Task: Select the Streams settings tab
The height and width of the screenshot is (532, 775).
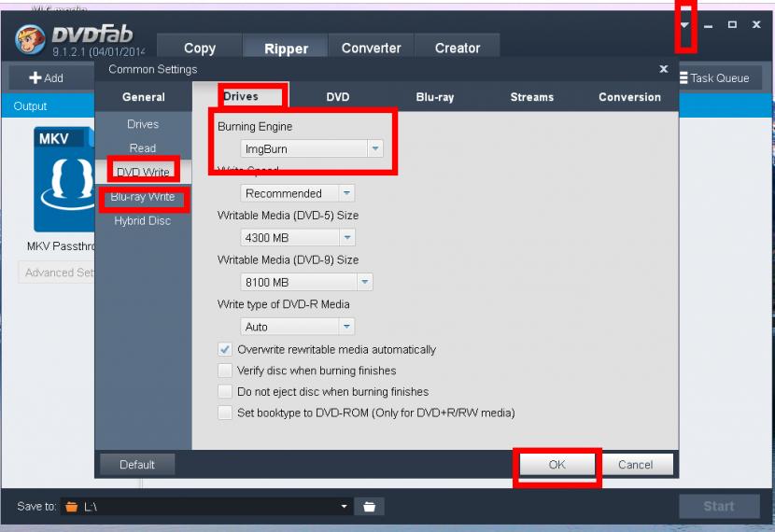Action: point(532,97)
